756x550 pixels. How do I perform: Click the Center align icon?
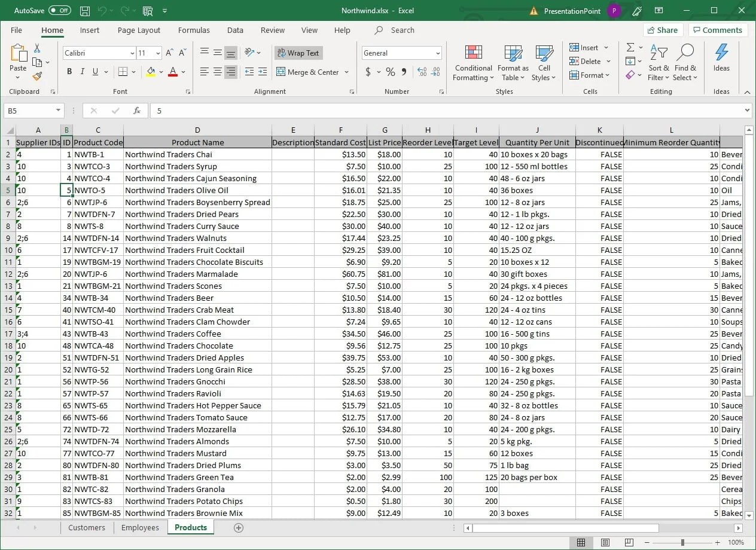pyautogui.click(x=218, y=72)
